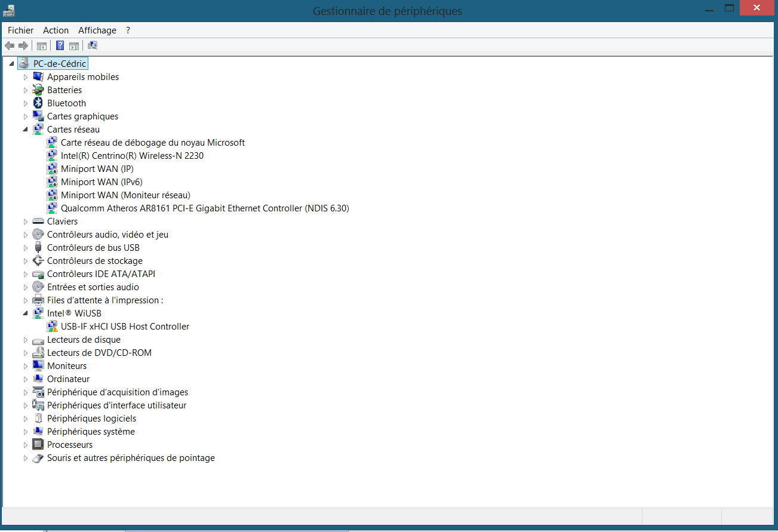Expand the Contrôleurs de stockage node
Screen dimensions: 778x532
tap(26, 261)
